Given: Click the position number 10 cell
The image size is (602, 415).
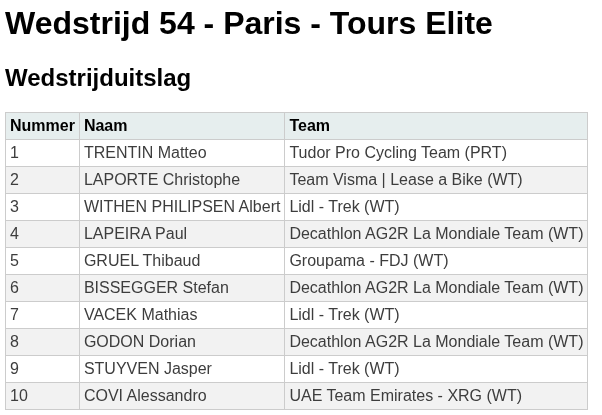Looking at the screenshot, I should pyautogui.click(x=19, y=395).
